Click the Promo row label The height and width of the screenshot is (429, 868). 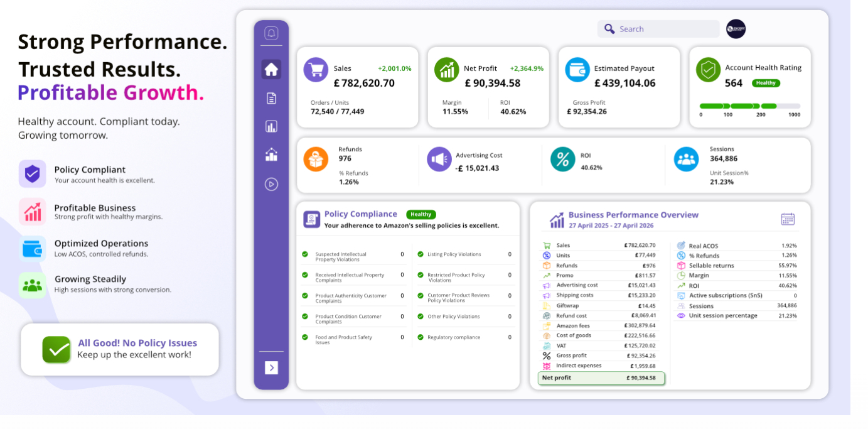tap(564, 276)
